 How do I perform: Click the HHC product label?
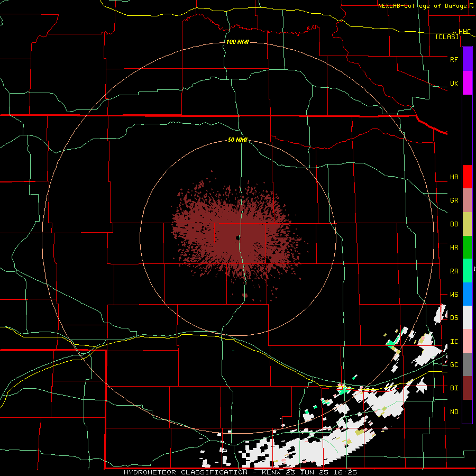(464, 31)
